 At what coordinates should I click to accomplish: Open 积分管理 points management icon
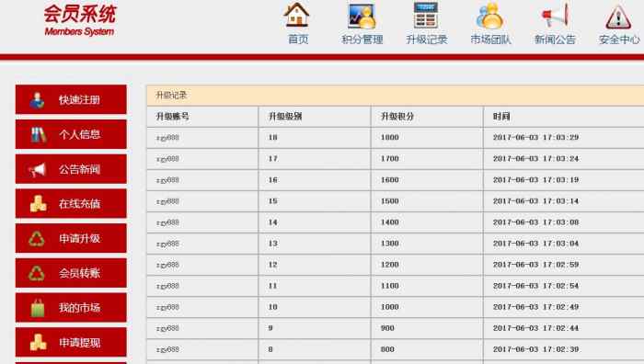pos(362,16)
